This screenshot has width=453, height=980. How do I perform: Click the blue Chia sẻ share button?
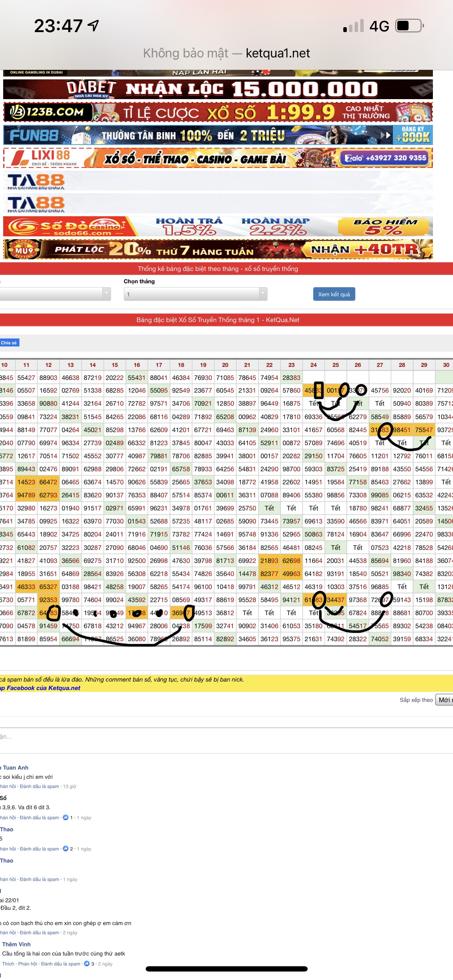point(9,343)
